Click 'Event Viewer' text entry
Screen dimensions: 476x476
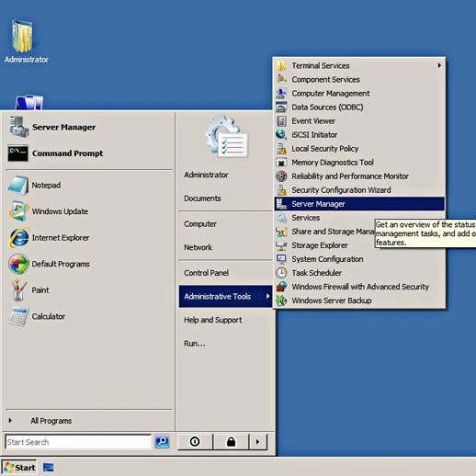click(x=313, y=121)
